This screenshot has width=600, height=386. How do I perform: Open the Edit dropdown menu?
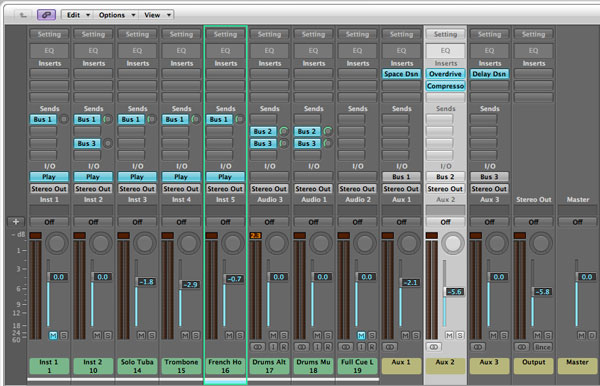(78, 15)
